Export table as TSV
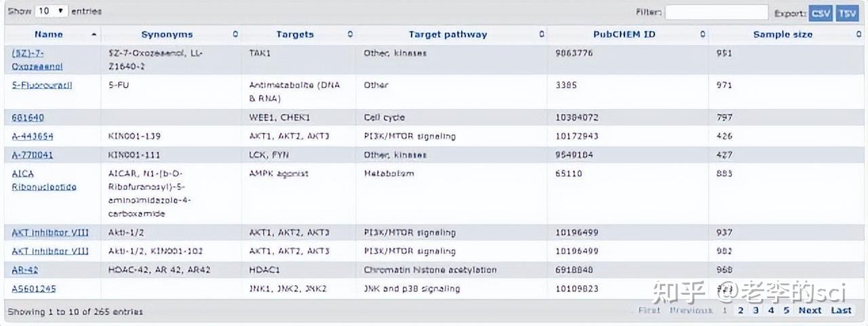868x326 pixels. [x=847, y=13]
